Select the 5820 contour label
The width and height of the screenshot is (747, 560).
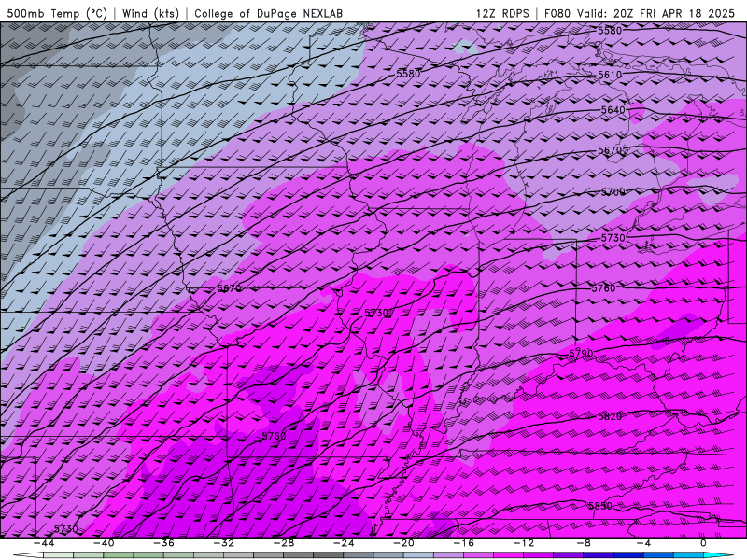(x=610, y=416)
